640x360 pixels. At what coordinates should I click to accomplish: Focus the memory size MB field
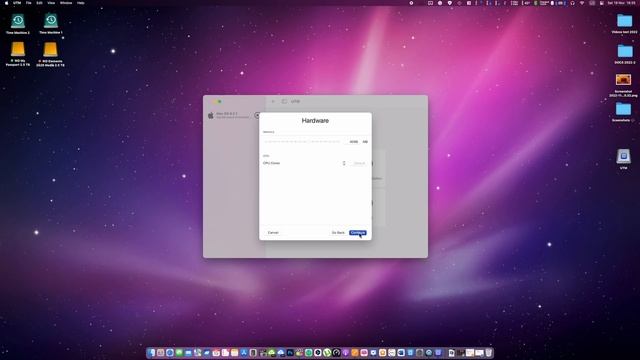tap(353, 142)
